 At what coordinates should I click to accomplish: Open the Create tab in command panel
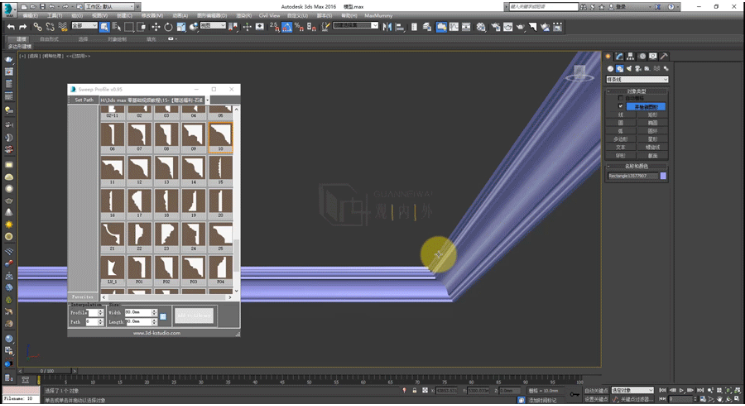click(608, 57)
